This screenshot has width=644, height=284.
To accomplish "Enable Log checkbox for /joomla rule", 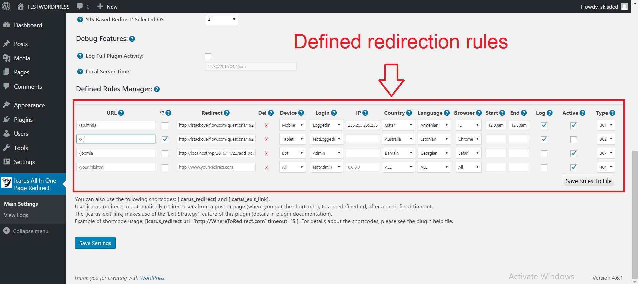I will [x=544, y=154].
